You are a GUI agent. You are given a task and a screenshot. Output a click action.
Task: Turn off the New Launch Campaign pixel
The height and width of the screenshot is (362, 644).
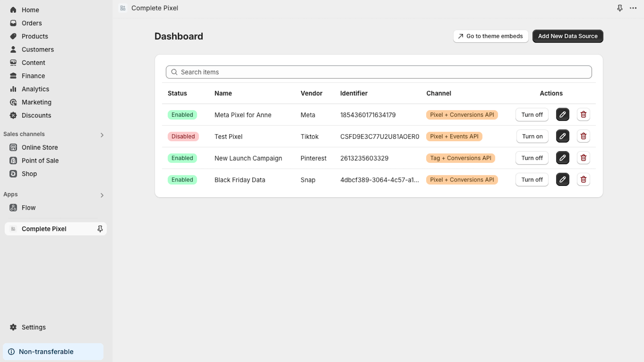click(532, 158)
